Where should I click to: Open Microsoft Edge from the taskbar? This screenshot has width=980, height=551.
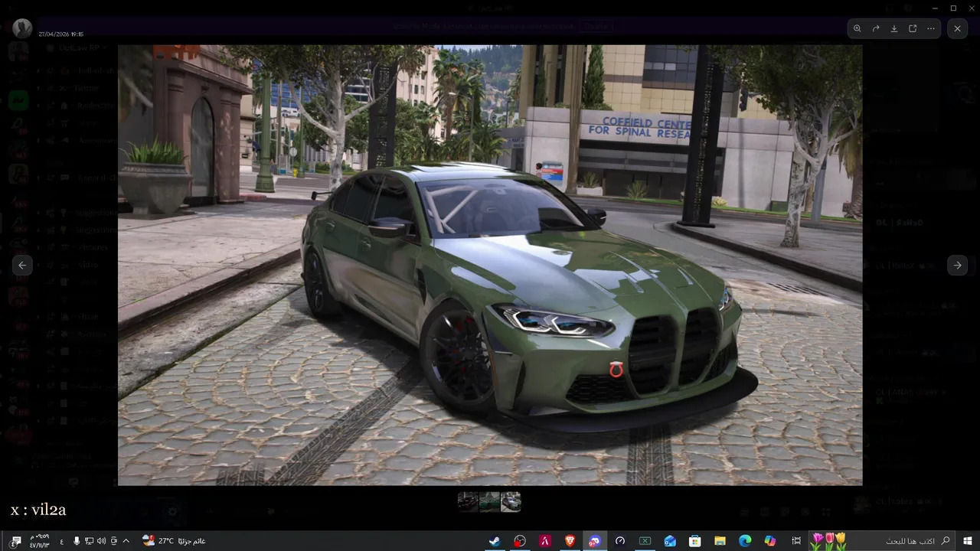point(745,541)
